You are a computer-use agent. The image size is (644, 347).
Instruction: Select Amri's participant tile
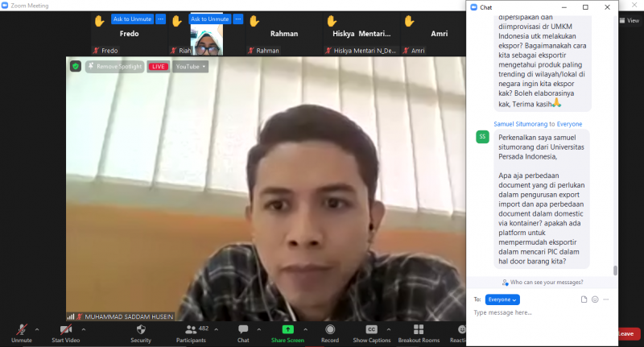433,34
